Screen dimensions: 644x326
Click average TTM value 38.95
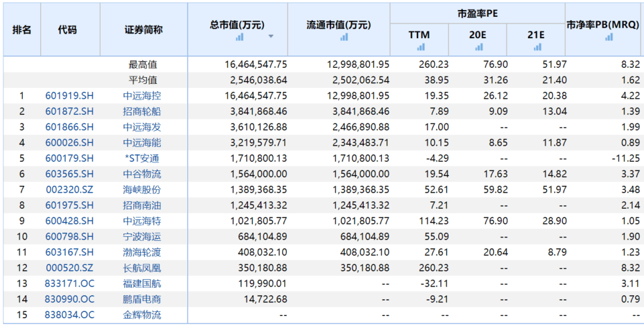point(437,80)
